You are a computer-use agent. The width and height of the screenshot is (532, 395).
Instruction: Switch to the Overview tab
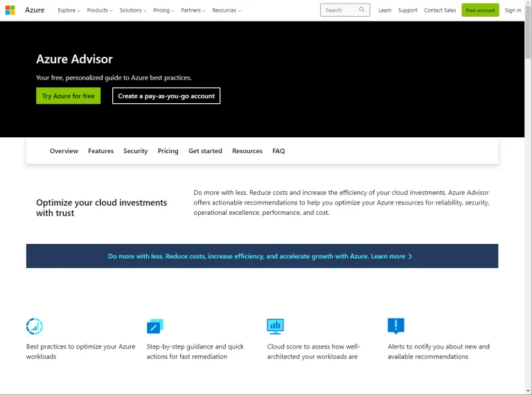point(64,151)
